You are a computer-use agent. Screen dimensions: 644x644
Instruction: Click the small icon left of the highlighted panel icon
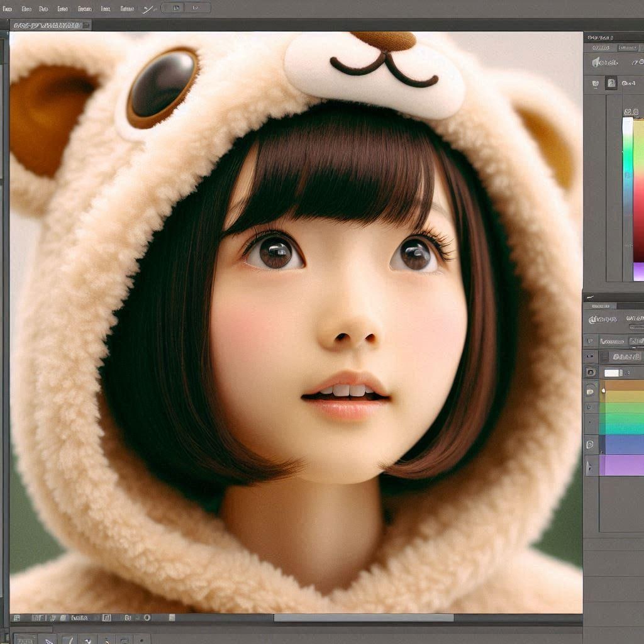pos(595,84)
